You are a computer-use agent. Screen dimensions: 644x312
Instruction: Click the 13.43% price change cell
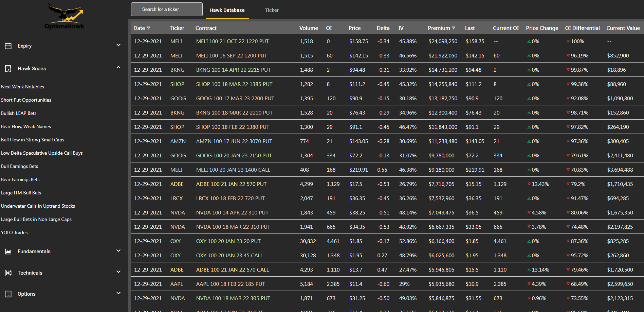(538, 184)
